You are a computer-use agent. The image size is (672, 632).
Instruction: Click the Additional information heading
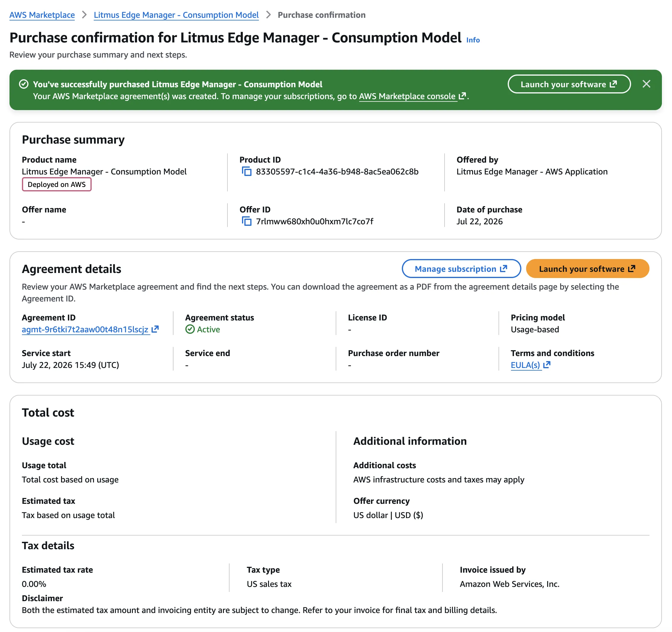pos(410,441)
